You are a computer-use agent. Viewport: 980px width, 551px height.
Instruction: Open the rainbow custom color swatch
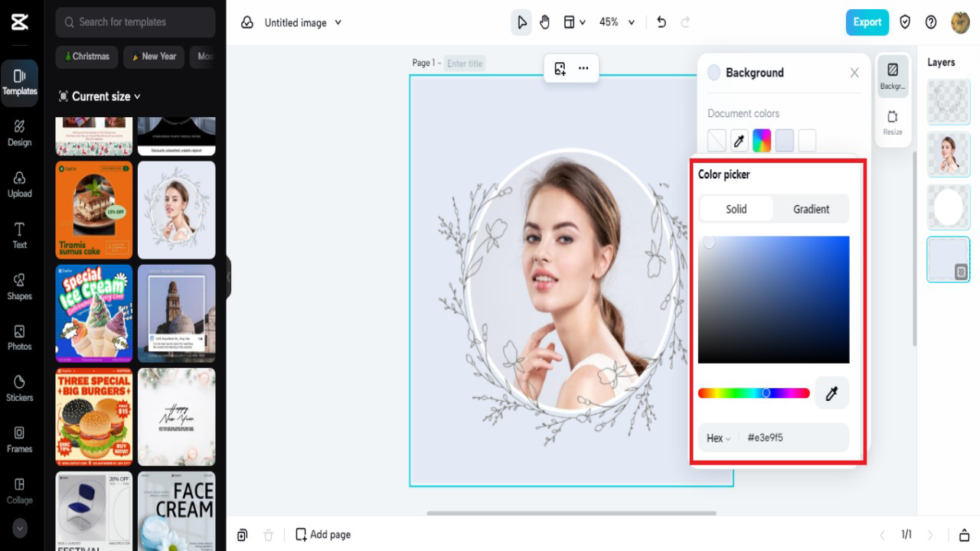762,141
